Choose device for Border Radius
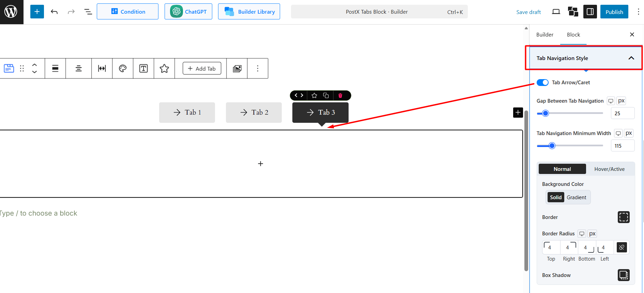644x293 pixels. [582, 234]
